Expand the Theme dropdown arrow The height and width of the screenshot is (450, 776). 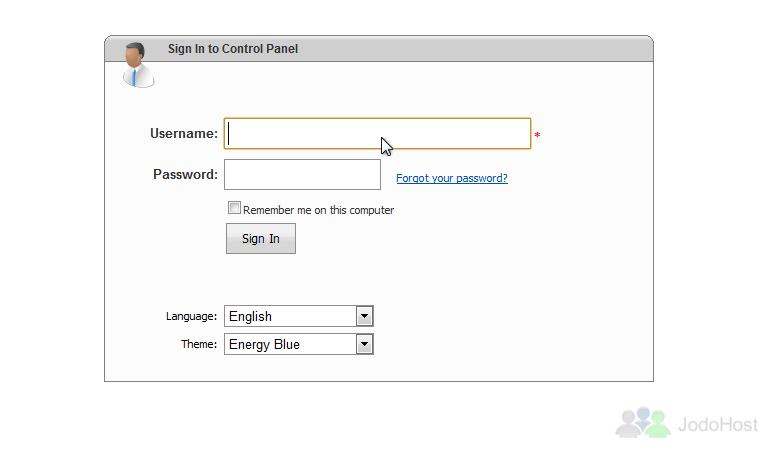pyautogui.click(x=364, y=344)
